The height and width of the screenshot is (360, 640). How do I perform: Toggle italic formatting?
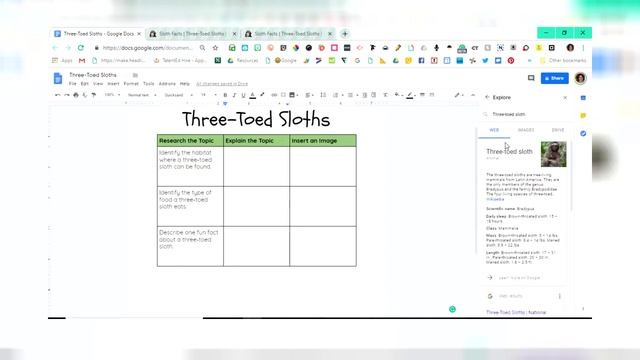point(234,95)
